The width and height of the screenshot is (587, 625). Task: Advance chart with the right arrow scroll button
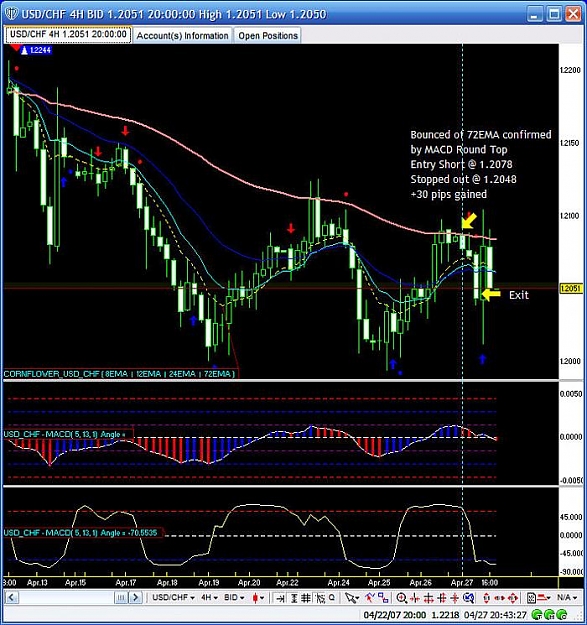coord(135,597)
